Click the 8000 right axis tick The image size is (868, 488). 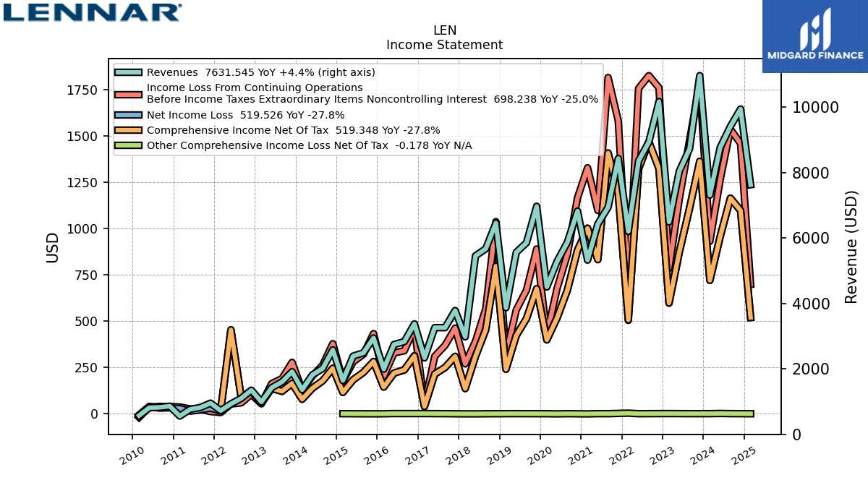[811, 174]
